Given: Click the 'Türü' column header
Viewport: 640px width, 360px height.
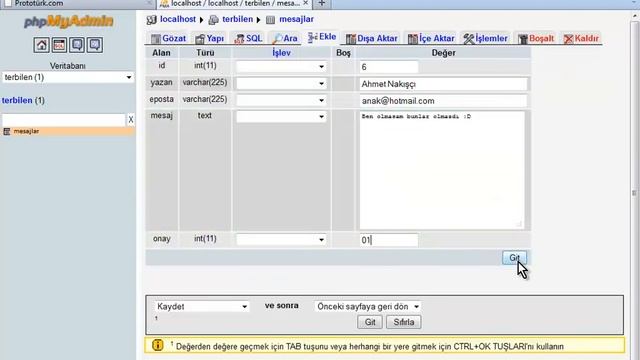Looking at the screenshot, I should point(205,53).
